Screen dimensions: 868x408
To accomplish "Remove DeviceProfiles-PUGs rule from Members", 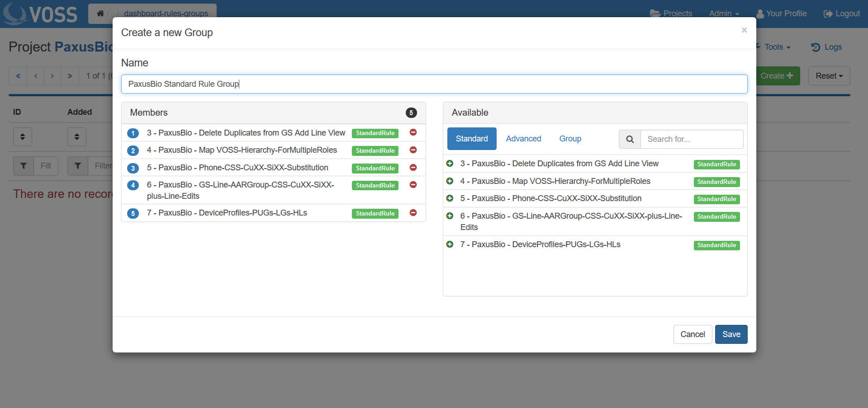I will [413, 213].
